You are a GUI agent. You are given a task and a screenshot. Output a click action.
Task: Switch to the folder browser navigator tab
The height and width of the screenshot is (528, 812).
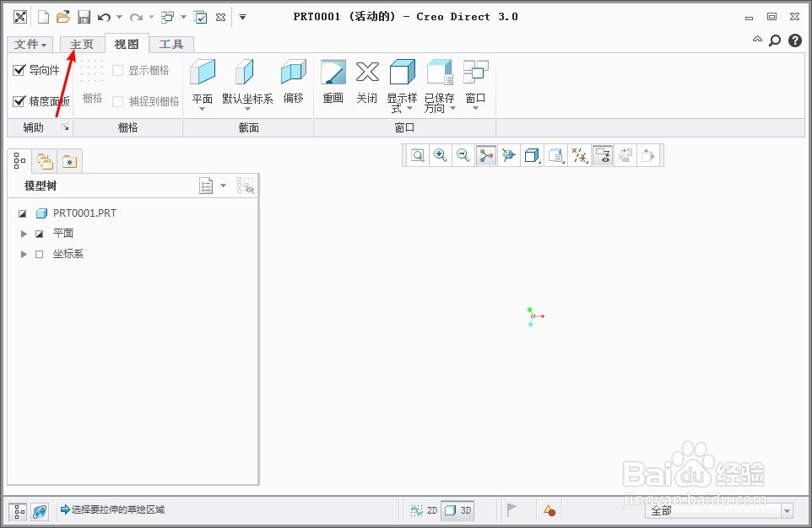coord(45,162)
